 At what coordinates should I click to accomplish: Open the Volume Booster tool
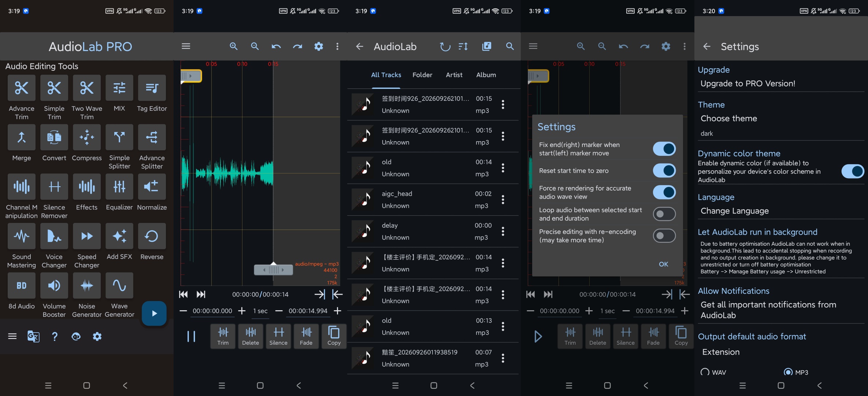(x=54, y=286)
